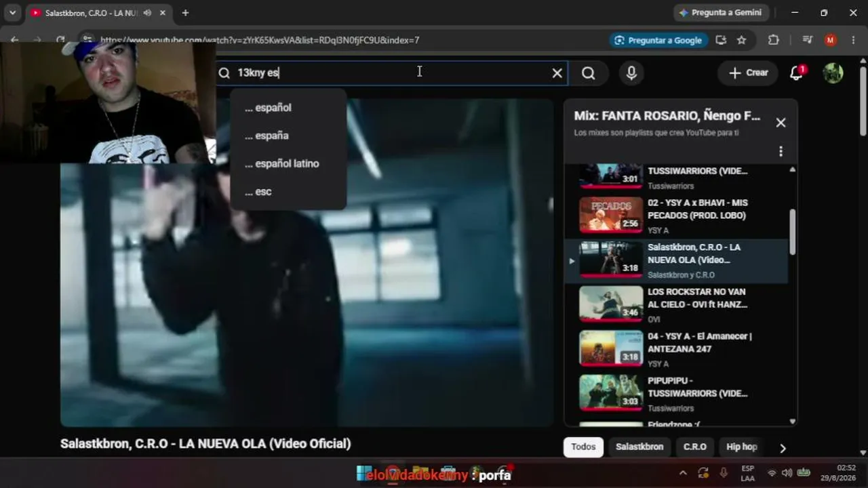Click 'Pregunta a Gemini' in the title bar

coord(719,12)
